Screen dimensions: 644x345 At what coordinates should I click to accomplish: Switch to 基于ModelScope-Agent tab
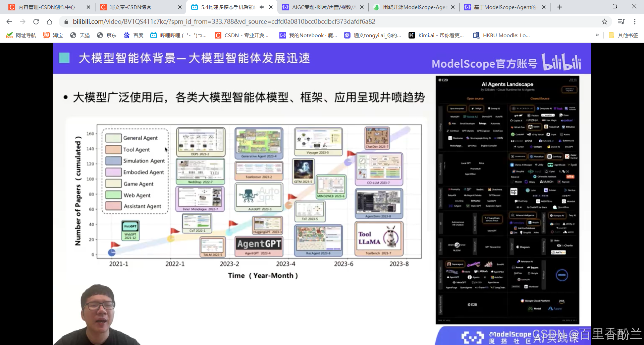505,7
